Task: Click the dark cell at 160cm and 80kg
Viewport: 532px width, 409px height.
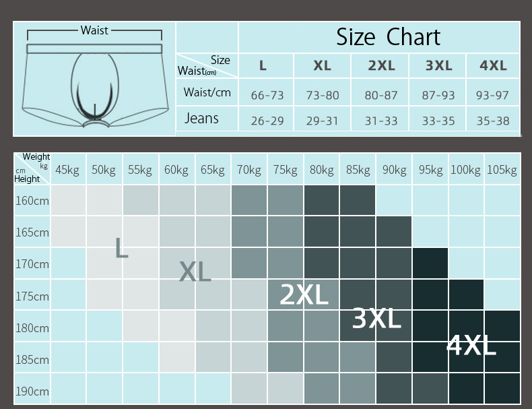Action: click(x=322, y=201)
